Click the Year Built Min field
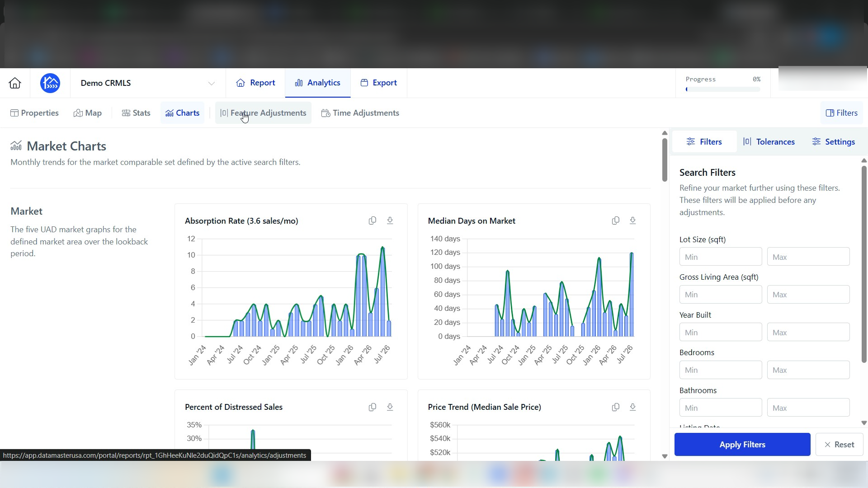868x488 pixels. 721,332
